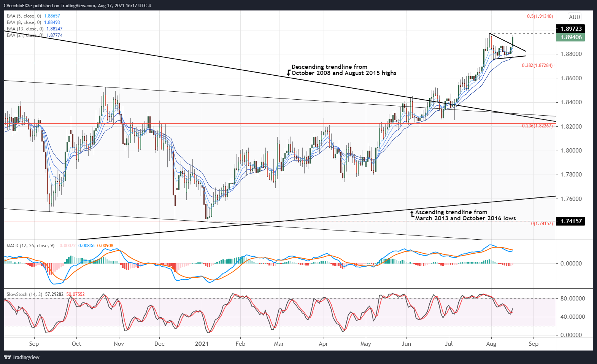The height and width of the screenshot is (364, 597).
Task: Click the 1.84000 price scale value
Action: click(x=571, y=102)
